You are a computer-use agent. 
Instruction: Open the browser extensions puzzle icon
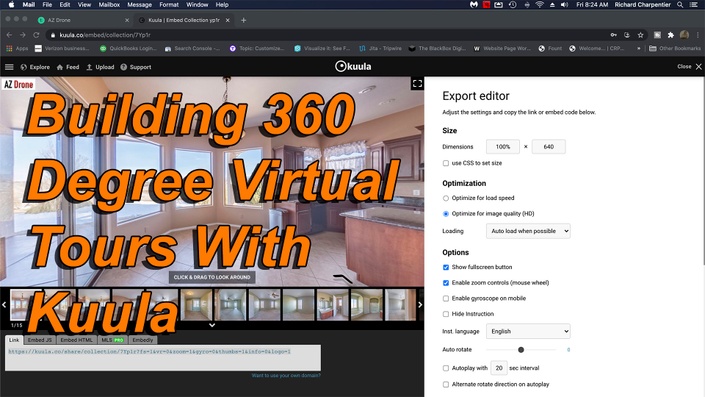[671, 35]
